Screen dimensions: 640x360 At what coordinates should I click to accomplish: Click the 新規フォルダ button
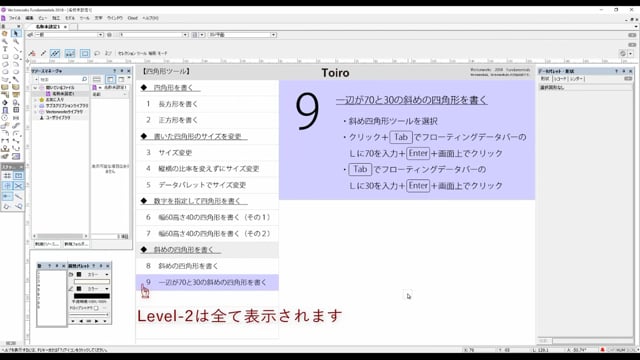(x=76, y=244)
